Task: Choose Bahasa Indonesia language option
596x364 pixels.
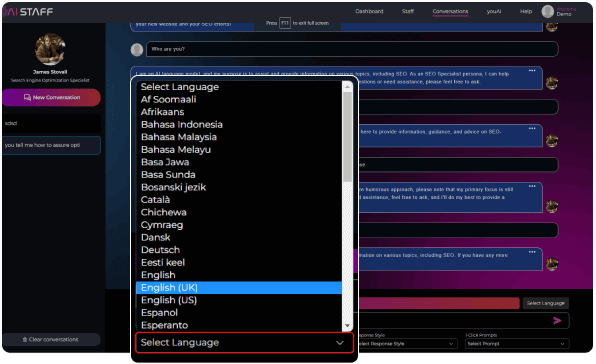Action: click(239, 125)
